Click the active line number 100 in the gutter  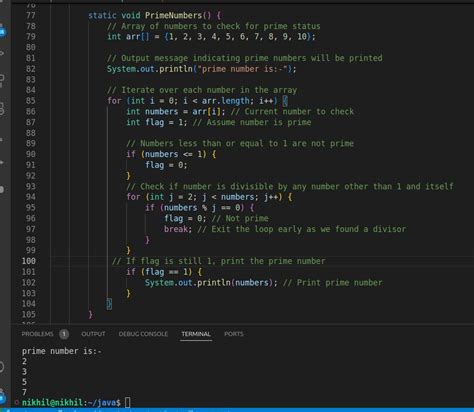[29, 261]
